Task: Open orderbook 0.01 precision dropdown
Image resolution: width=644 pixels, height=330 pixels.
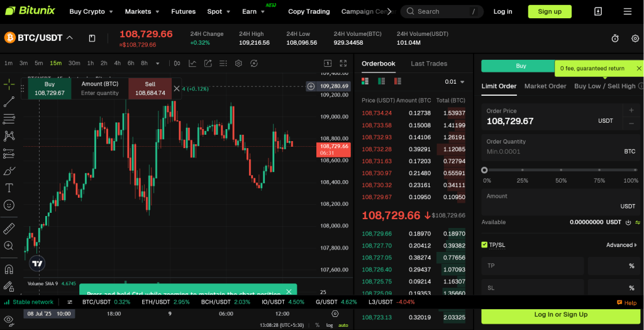Action: point(455,81)
